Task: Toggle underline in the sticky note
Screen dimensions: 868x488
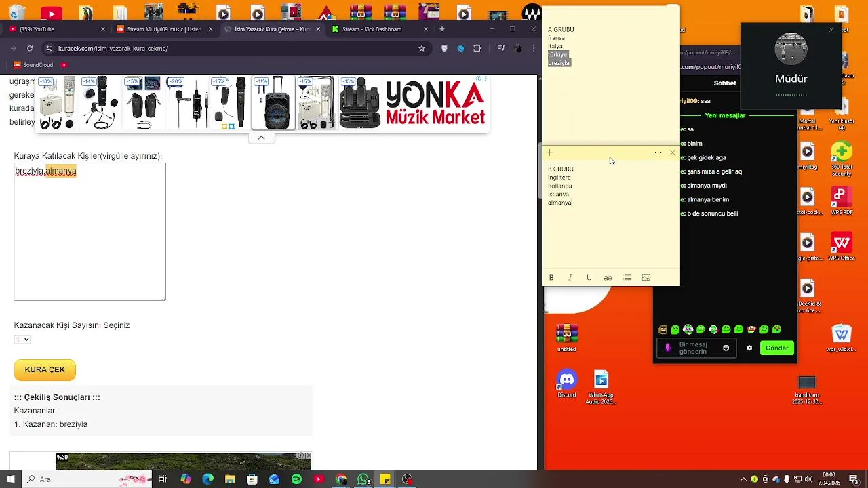Action: click(589, 278)
